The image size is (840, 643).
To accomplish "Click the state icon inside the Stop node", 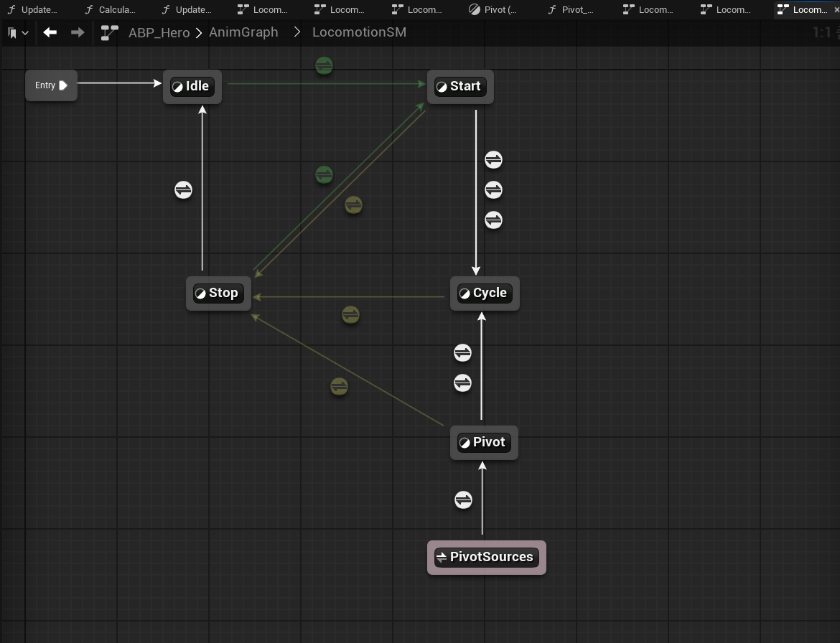I will [200, 294].
